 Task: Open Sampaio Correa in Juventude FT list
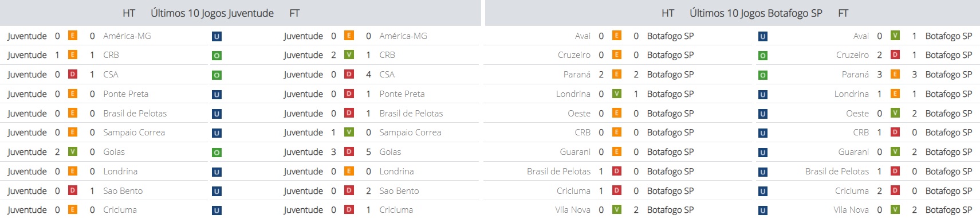tap(410, 133)
